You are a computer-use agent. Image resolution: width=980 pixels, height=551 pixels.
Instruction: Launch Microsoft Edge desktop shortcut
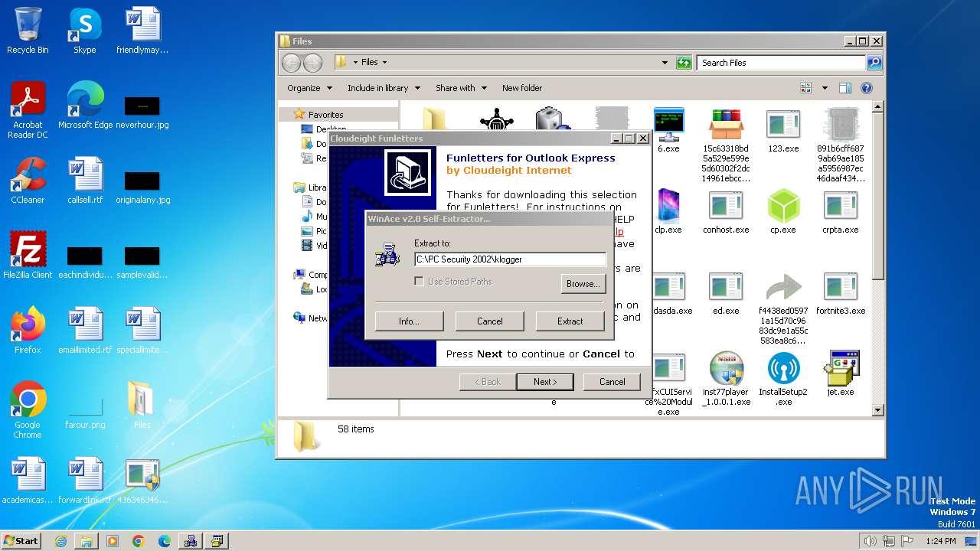click(85, 106)
